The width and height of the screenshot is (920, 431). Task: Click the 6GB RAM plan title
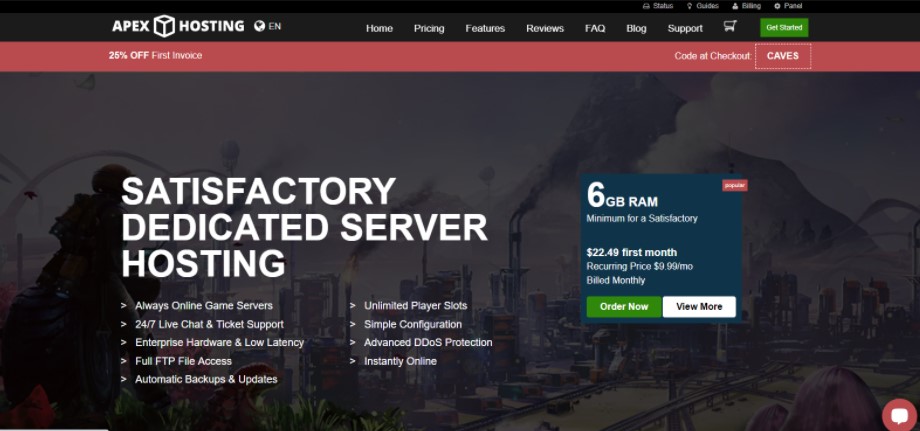click(x=622, y=196)
